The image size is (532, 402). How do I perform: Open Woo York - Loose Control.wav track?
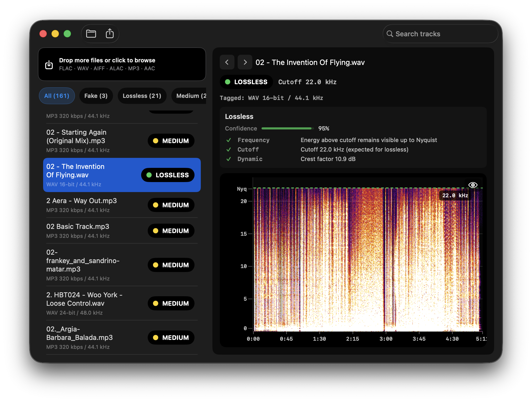pyautogui.click(x=122, y=303)
